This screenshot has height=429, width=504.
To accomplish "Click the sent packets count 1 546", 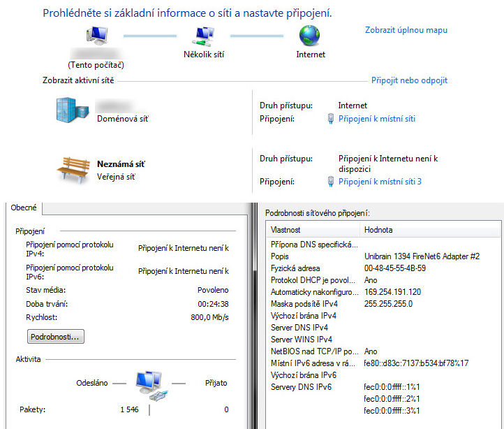I will [x=129, y=409].
